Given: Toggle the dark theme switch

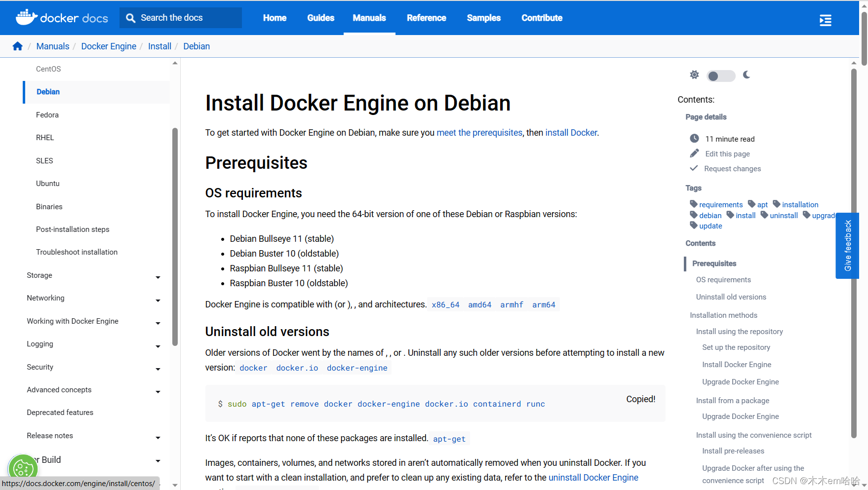Looking at the screenshot, I should tap(720, 76).
